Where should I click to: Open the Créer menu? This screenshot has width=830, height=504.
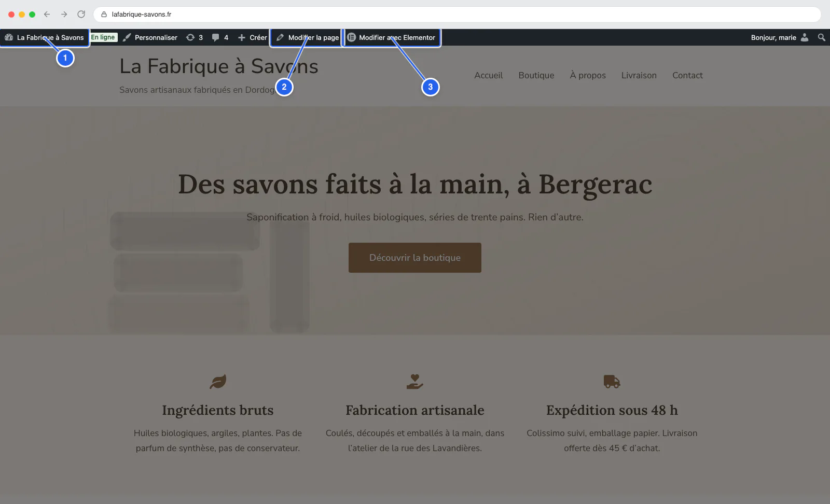pyautogui.click(x=253, y=37)
